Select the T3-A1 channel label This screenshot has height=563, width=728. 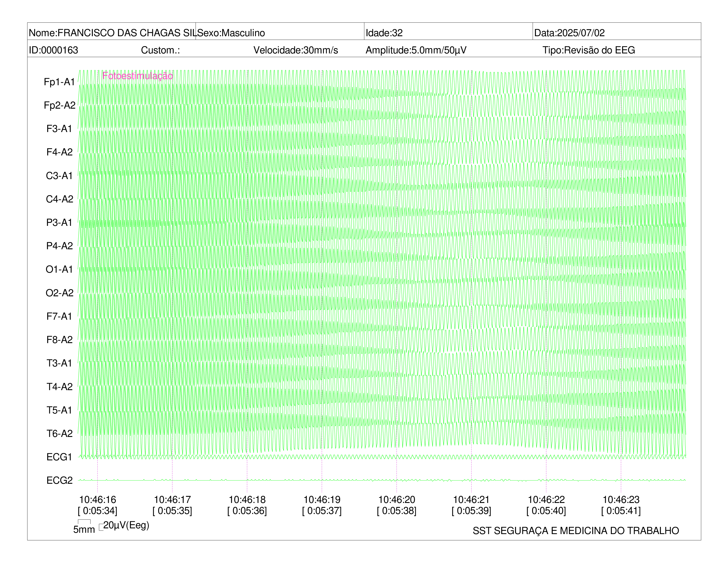point(59,363)
